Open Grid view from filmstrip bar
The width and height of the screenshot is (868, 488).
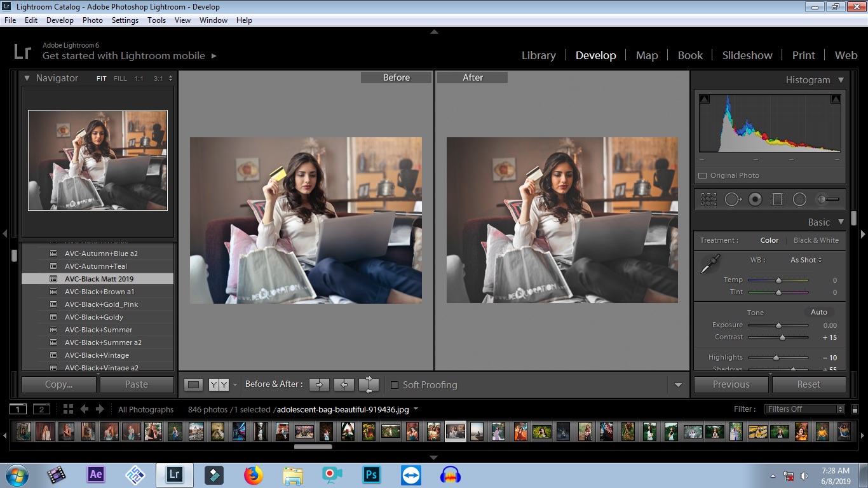68,409
